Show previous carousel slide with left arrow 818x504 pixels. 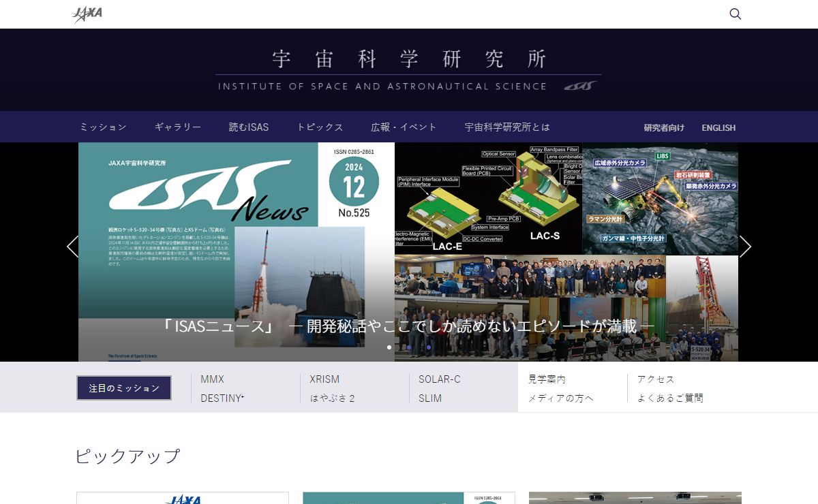[x=72, y=247]
